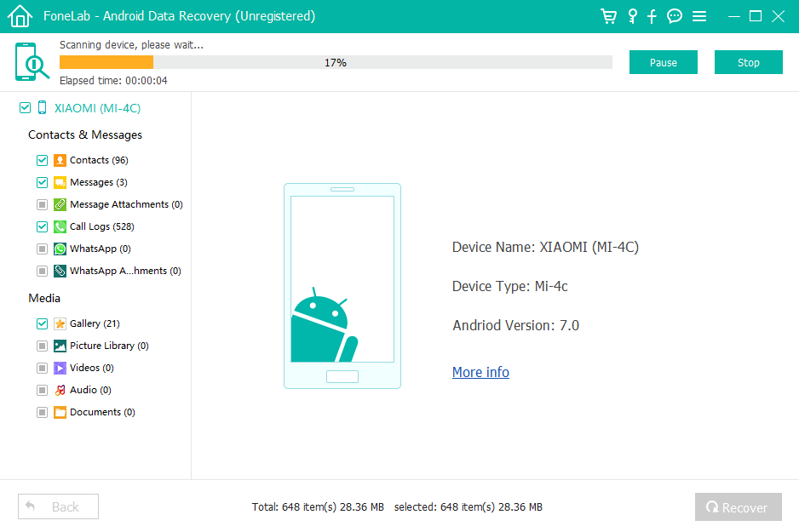Click the register key icon
799x532 pixels.
pyautogui.click(x=631, y=16)
